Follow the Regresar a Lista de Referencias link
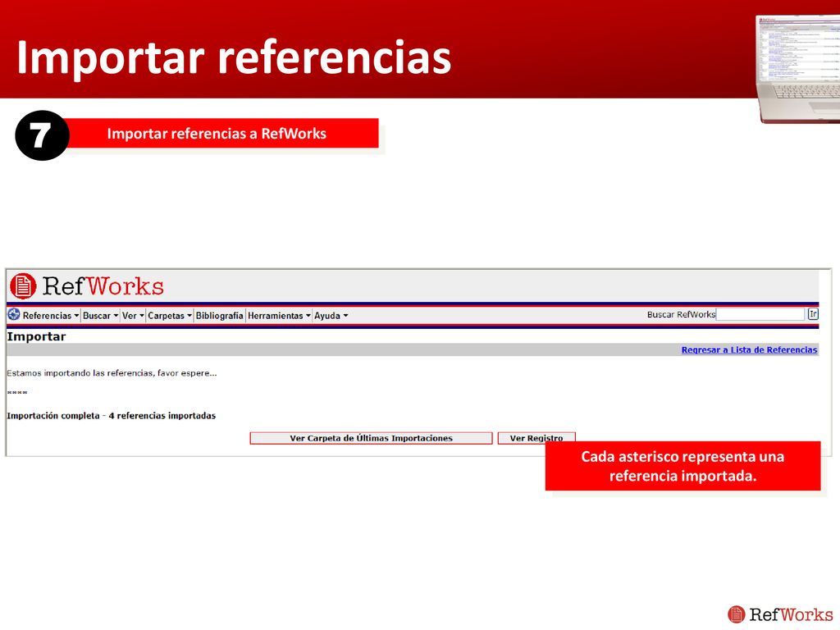This screenshot has width=840, height=630. 749,349
